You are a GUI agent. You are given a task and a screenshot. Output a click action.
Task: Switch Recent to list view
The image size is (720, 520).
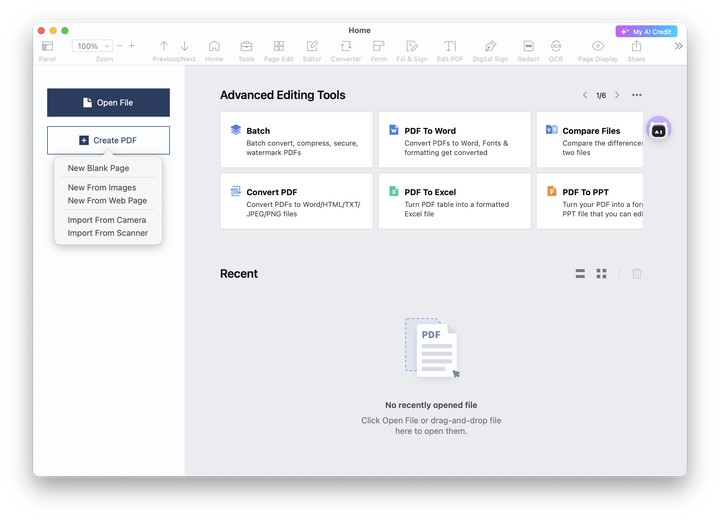pyautogui.click(x=580, y=274)
